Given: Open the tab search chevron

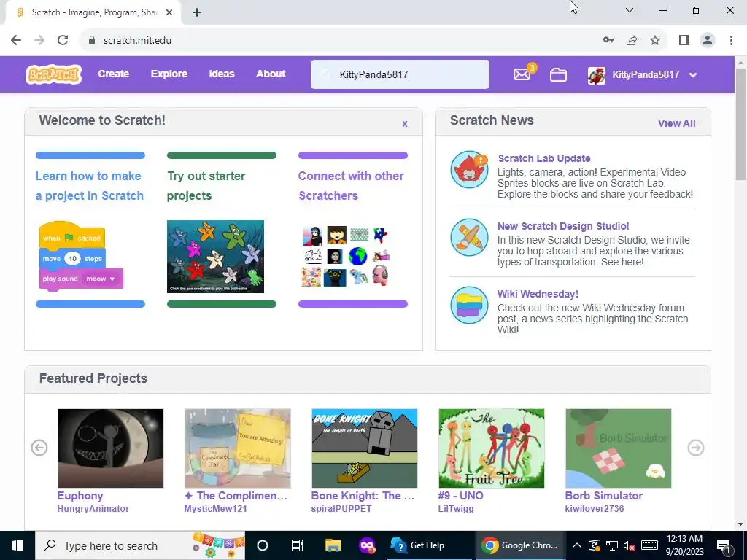Looking at the screenshot, I should 630,10.
